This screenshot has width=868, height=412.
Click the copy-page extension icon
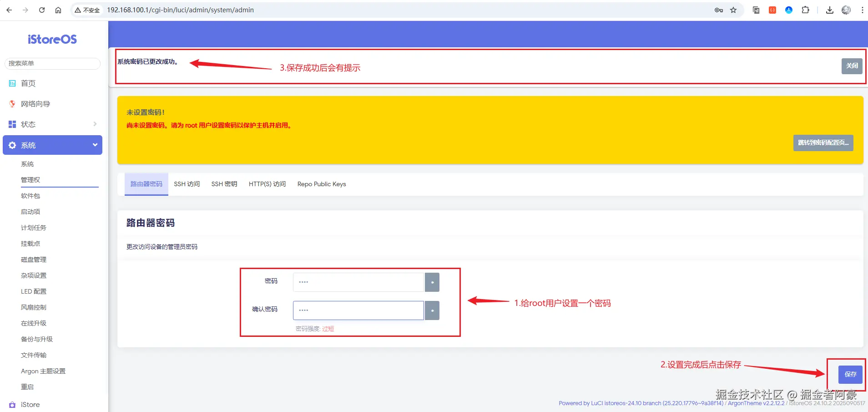756,10
